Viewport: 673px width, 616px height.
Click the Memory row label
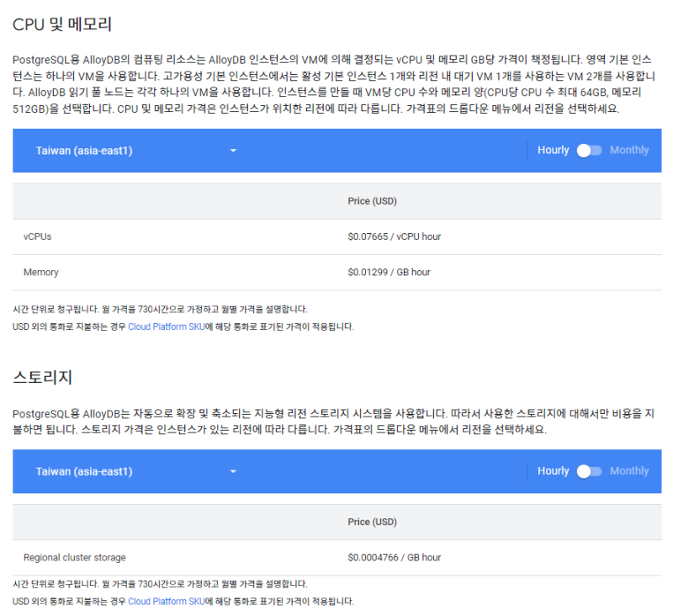(40, 272)
